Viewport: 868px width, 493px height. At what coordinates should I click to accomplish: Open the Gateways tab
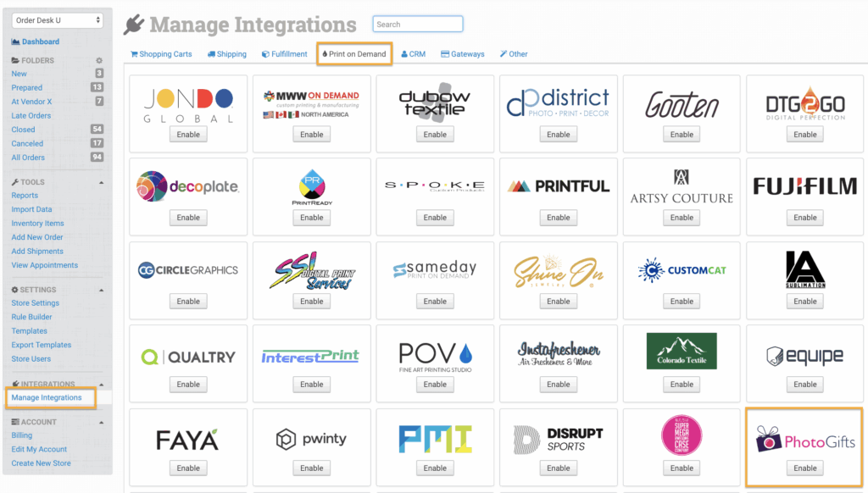pos(462,54)
